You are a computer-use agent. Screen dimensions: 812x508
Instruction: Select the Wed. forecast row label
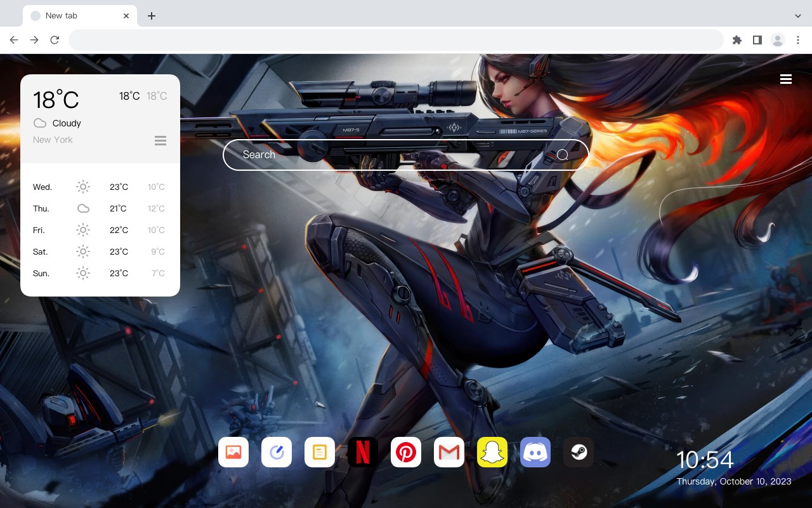[x=43, y=187]
